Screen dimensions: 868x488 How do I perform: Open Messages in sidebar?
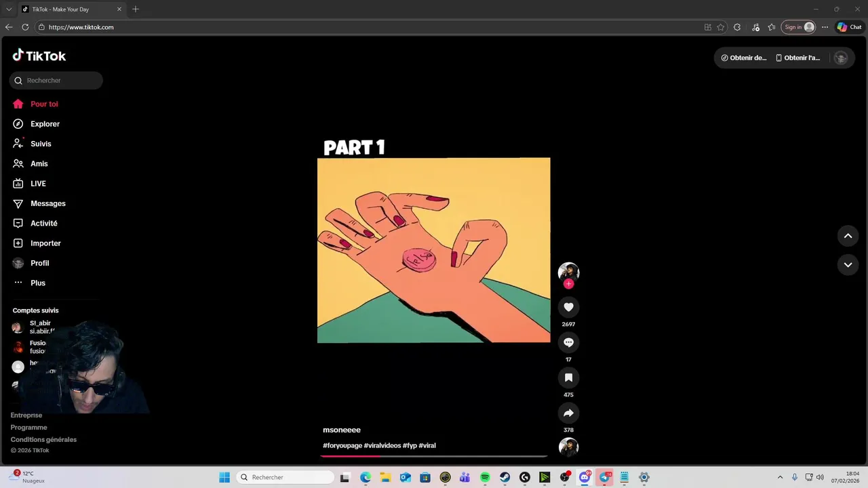[x=39, y=203]
